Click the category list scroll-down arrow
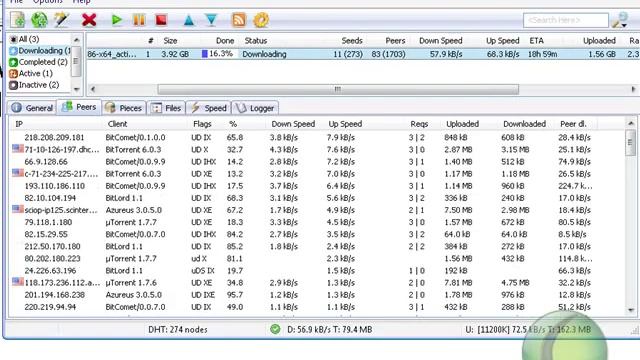The image size is (640, 360). [x=76, y=89]
